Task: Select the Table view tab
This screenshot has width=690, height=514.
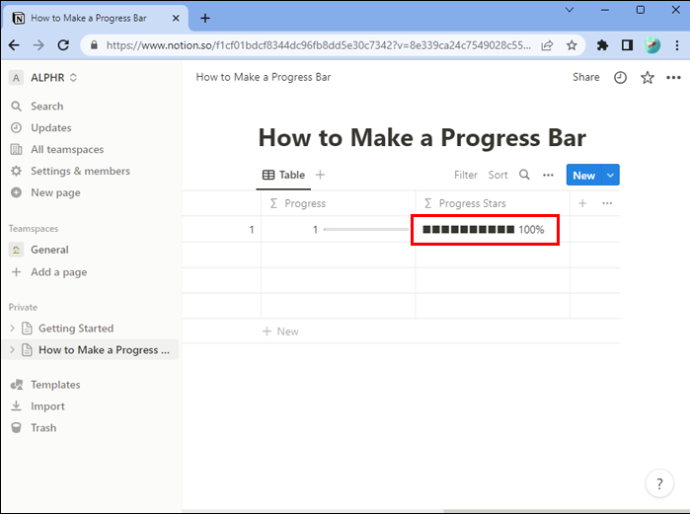Action: click(283, 175)
